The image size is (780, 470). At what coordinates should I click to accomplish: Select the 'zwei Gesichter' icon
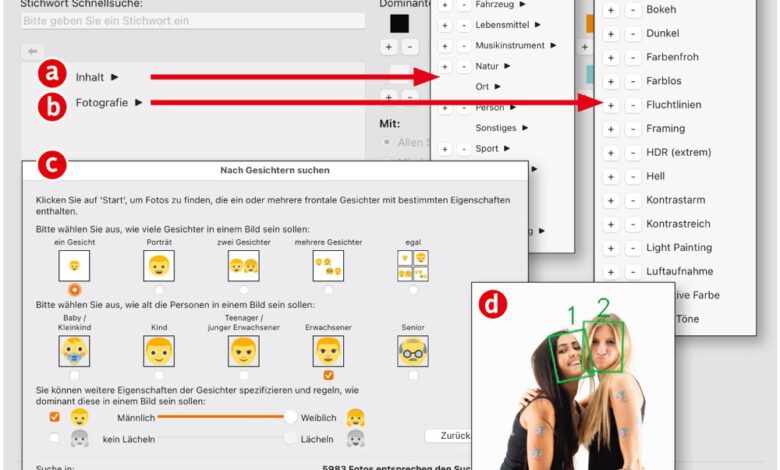pos(243,266)
